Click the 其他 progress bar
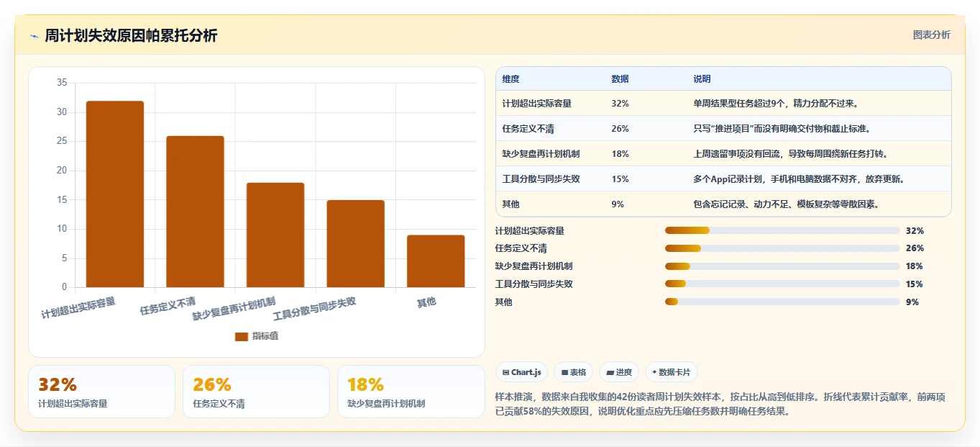This screenshot has width=980, height=447. pyautogui.click(x=782, y=302)
